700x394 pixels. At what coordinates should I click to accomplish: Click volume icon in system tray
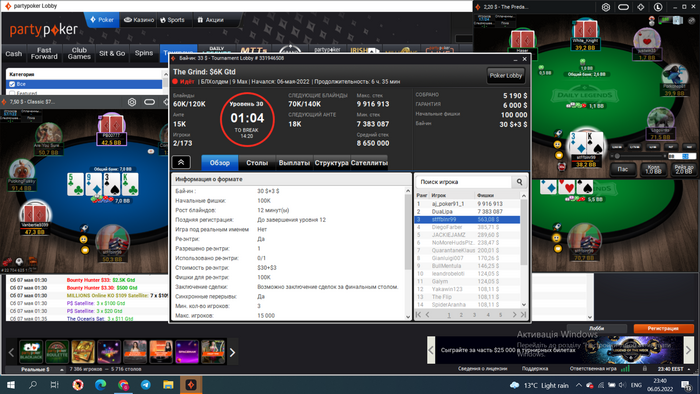point(622,385)
